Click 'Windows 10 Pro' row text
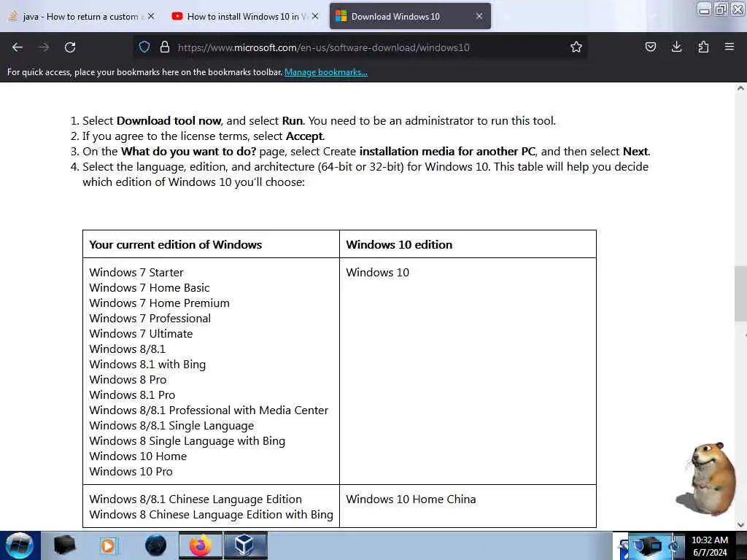747x560 pixels. tap(131, 472)
